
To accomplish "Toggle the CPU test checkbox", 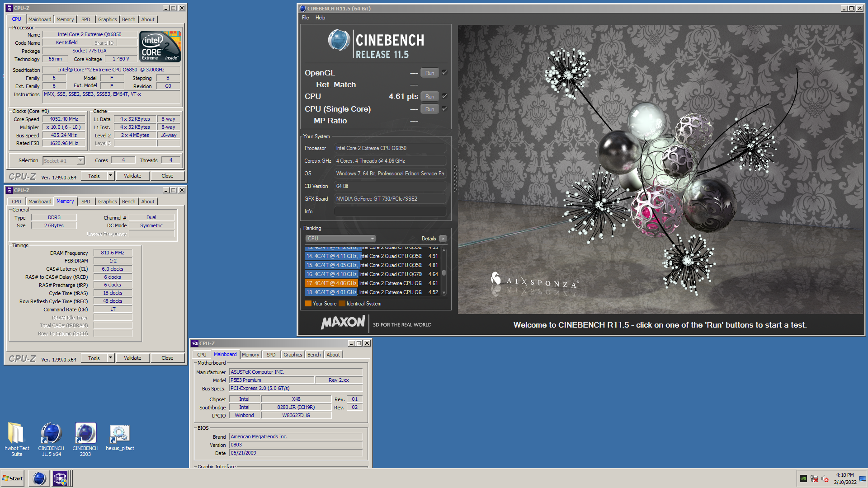I will tap(444, 96).
